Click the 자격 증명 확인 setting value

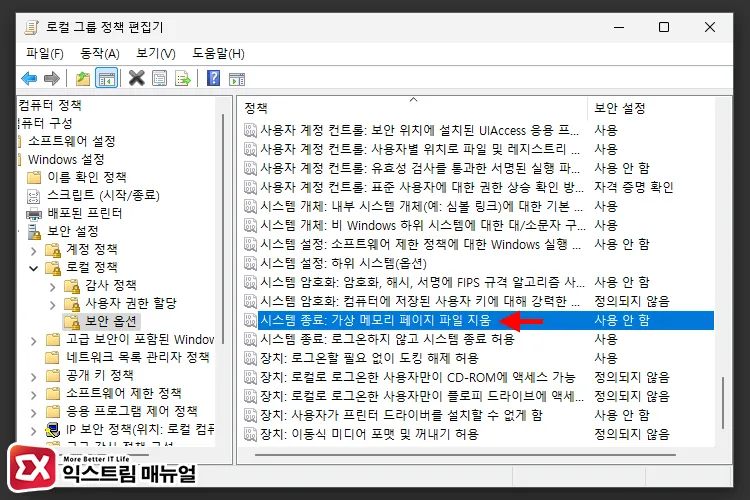click(x=634, y=187)
